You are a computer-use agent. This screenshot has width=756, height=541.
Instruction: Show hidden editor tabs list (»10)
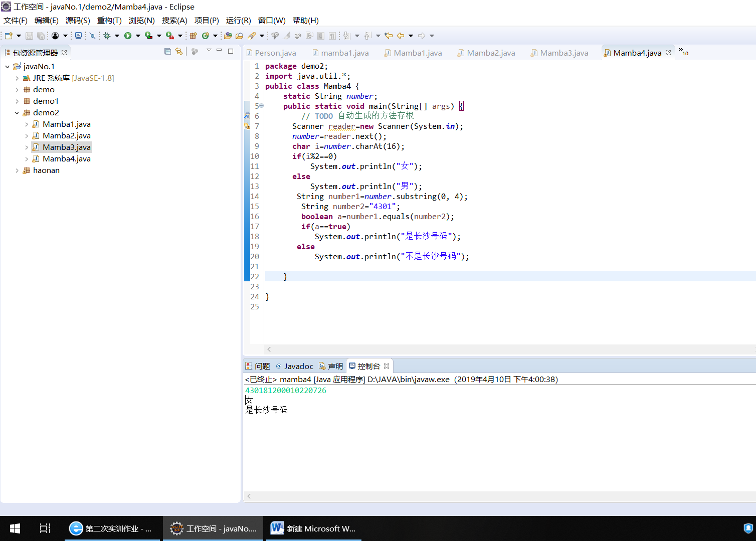[683, 51]
